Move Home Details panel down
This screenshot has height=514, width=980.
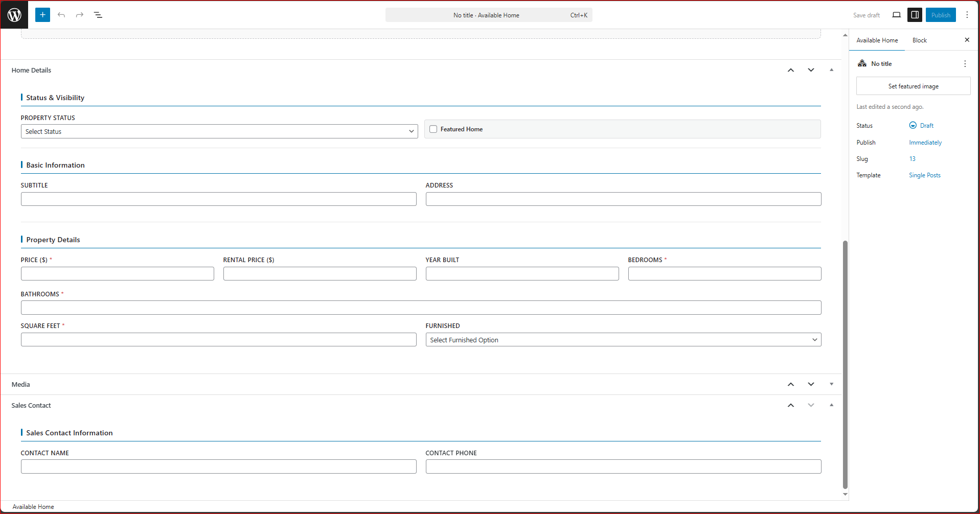tap(811, 70)
